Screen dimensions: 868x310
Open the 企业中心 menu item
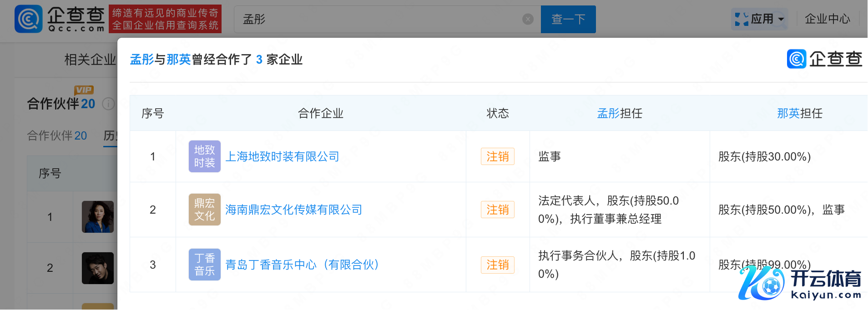point(827,19)
